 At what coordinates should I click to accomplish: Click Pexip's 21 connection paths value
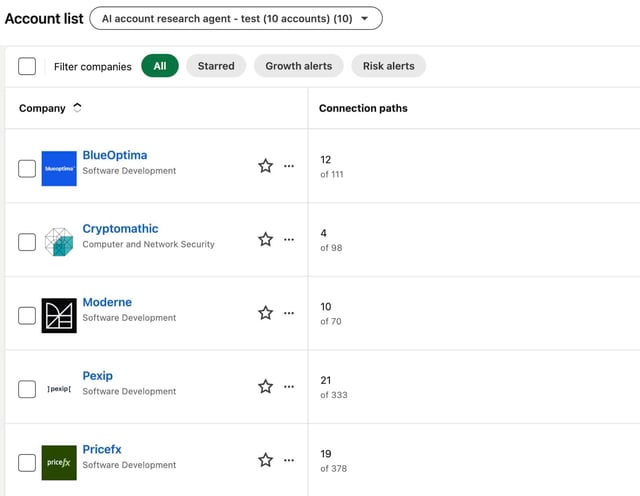tap(326, 380)
